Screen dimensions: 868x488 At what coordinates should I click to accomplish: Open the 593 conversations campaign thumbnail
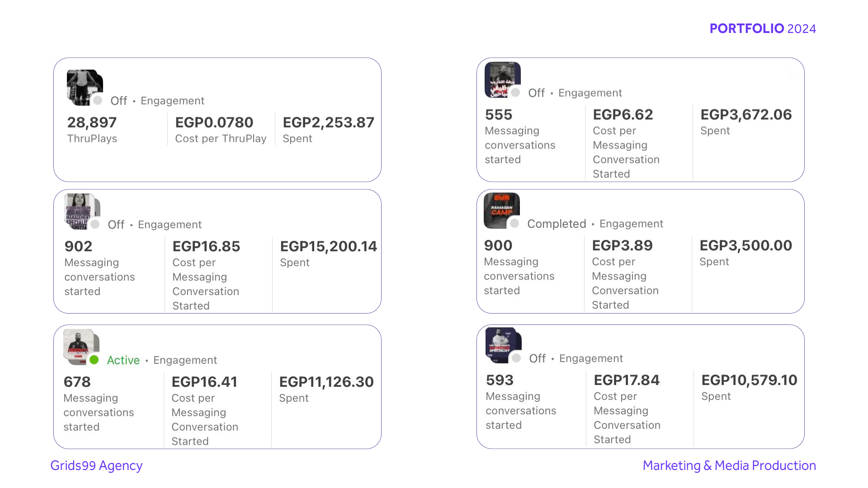(503, 345)
